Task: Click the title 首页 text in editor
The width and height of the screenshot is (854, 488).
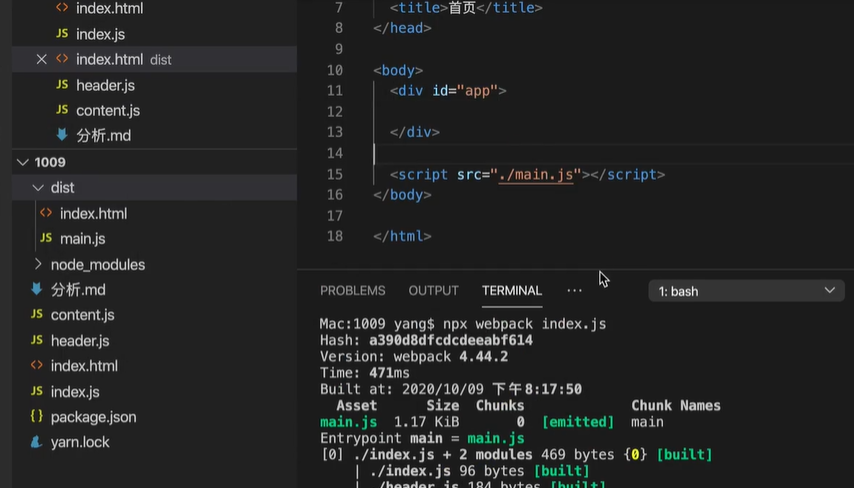Action: coord(462,8)
